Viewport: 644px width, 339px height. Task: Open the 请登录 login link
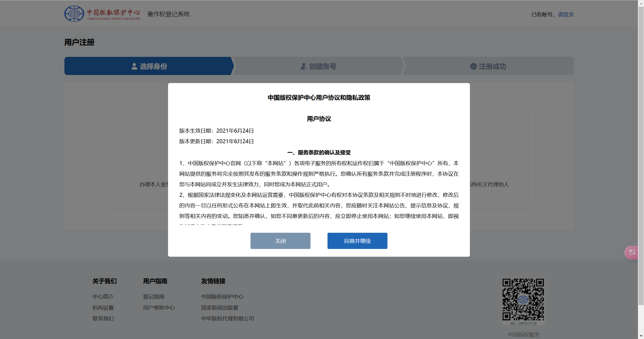pos(566,15)
